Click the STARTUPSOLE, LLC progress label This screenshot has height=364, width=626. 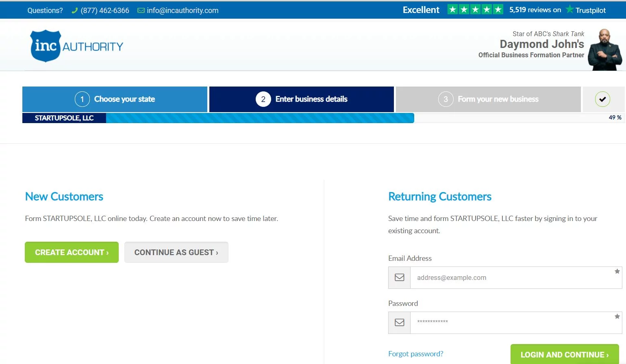(x=64, y=118)
